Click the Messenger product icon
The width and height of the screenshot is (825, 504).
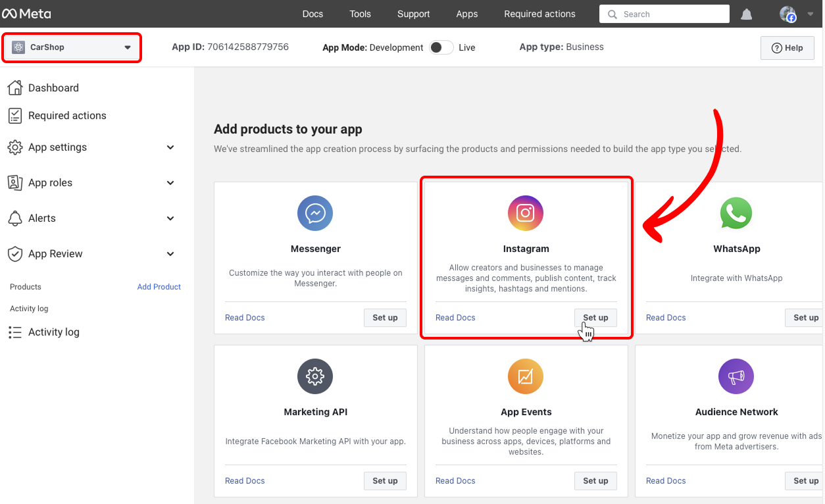tap(315, 213)
